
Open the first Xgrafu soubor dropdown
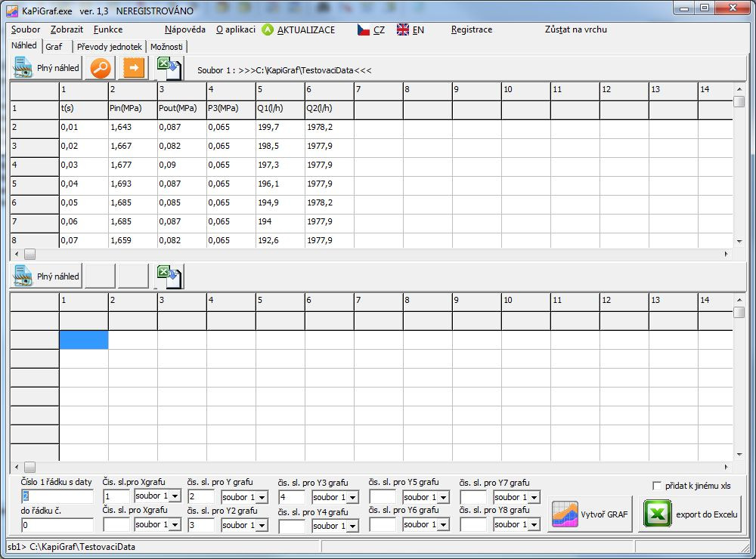[175, 496]
